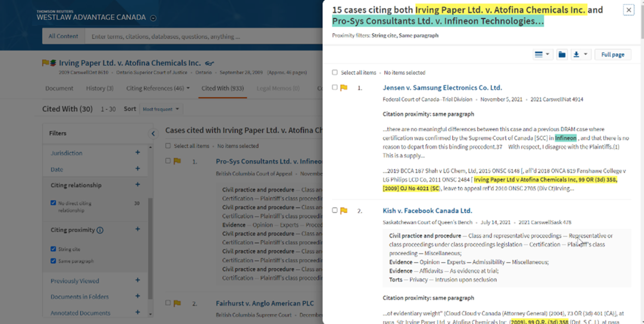Image resolution: width=644 pixels, height=324 pixels.
Task: Collapse the Filters panel with the chevron
Action: pos(153,134)
